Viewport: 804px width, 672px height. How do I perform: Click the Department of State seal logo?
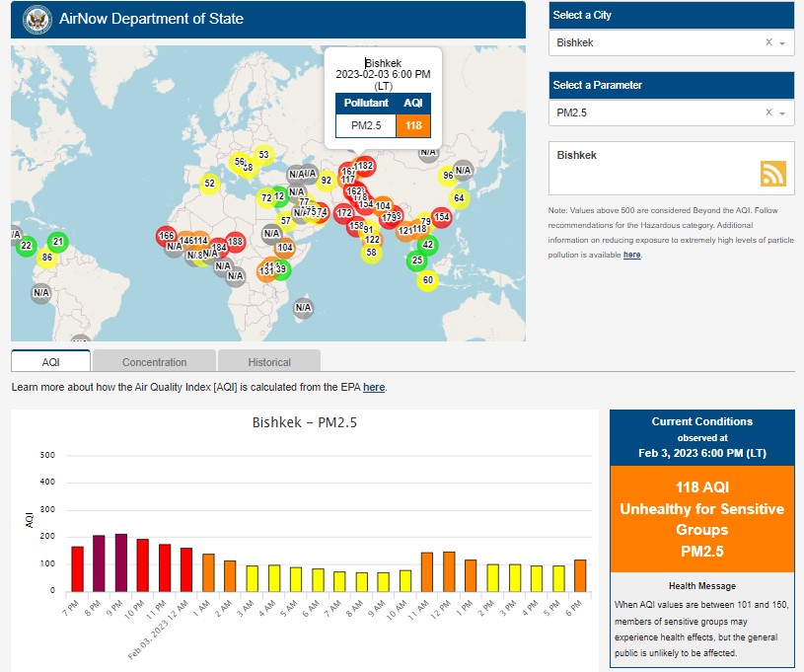(x=36, y=18)
